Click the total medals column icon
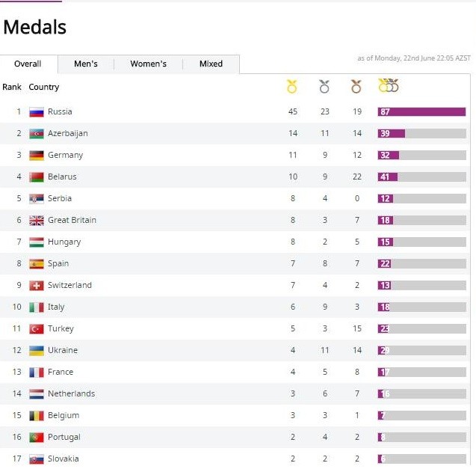 click(x=389, y=86)
